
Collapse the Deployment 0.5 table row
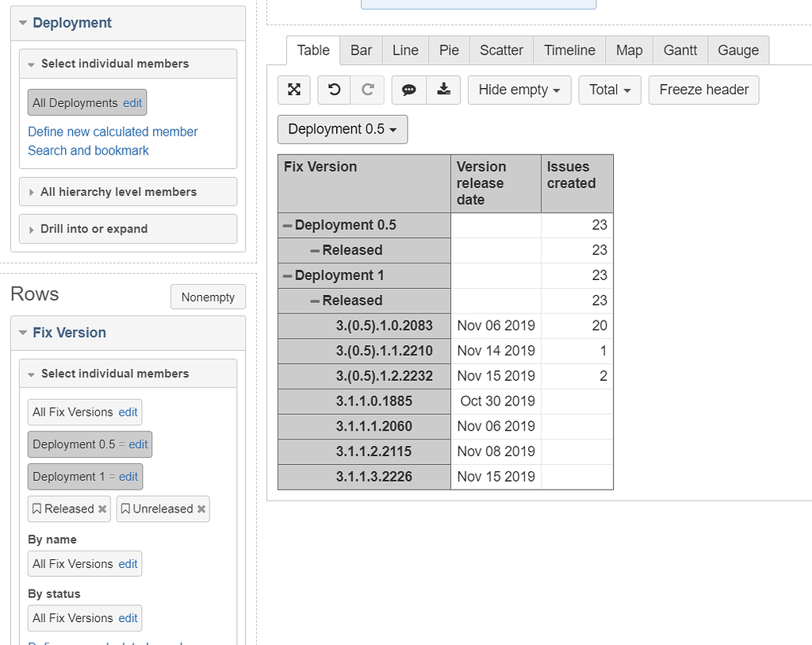[x=289, y=225]
